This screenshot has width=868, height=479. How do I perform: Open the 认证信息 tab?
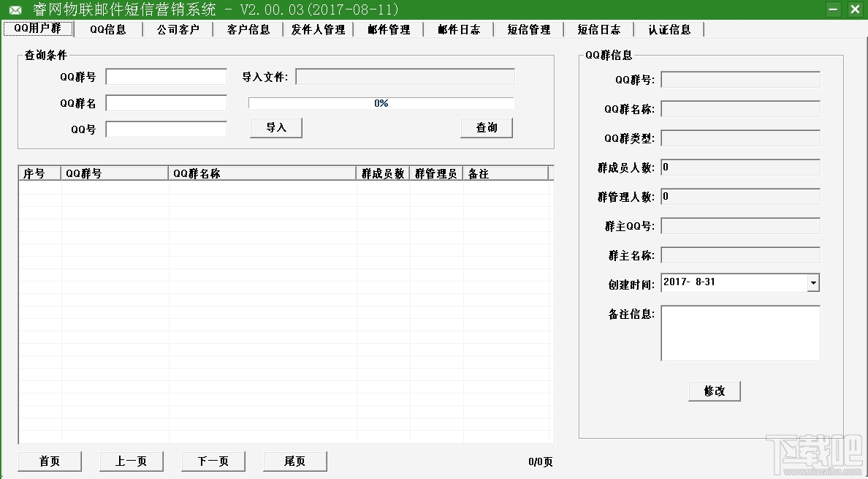point(669,29)
